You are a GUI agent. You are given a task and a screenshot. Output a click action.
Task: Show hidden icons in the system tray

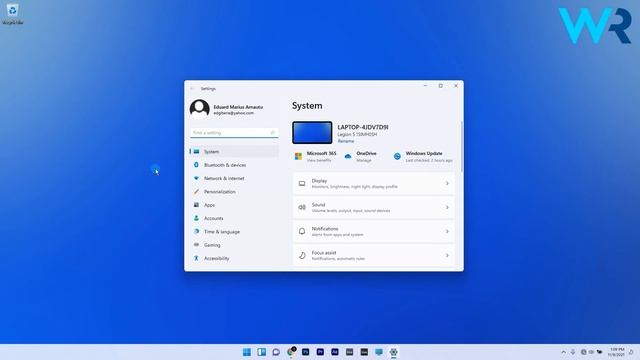(564, 352)
